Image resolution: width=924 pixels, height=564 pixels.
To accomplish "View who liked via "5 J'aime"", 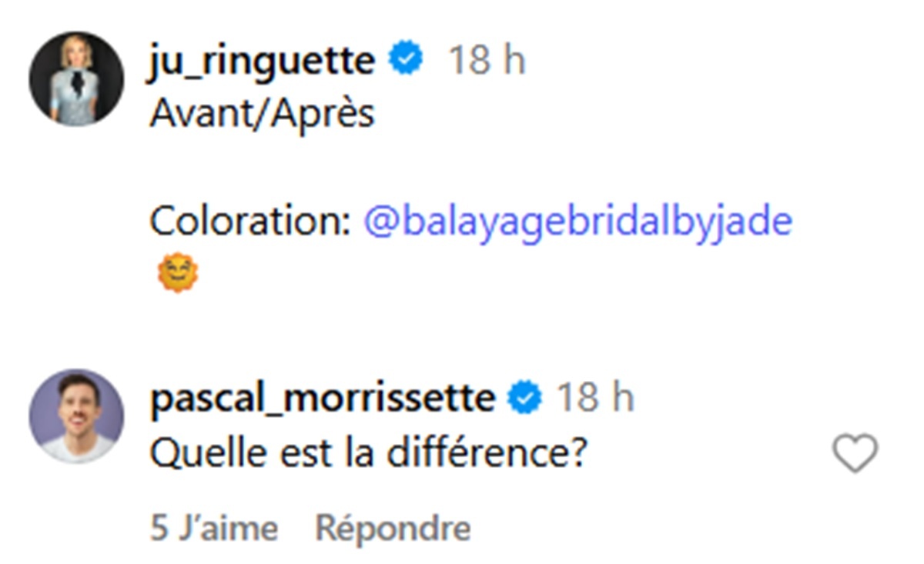I will pos(214,529).
